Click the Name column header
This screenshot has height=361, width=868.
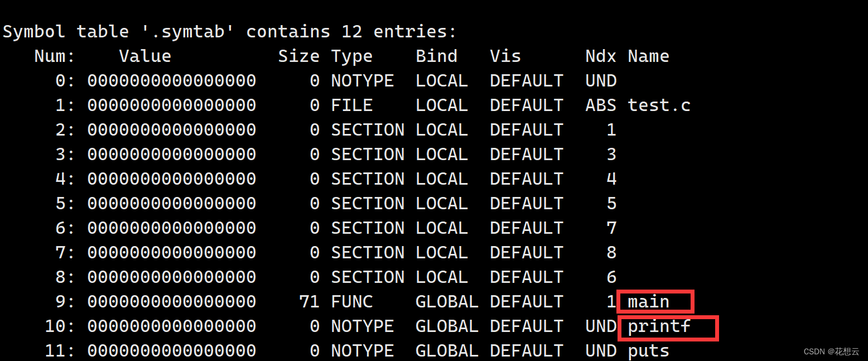[x=648, y=56]
